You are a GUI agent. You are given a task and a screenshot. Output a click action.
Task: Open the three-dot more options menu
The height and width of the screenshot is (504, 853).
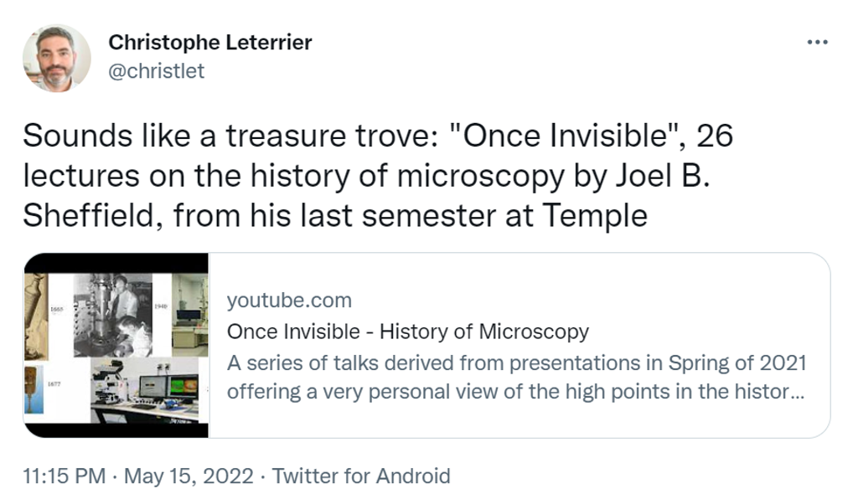coord(816,43)
